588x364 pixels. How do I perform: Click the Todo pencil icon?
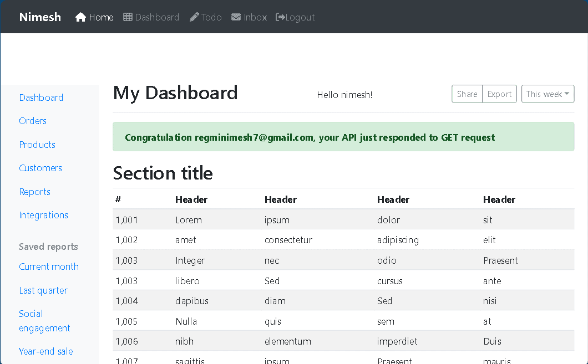tap(194, 17)
